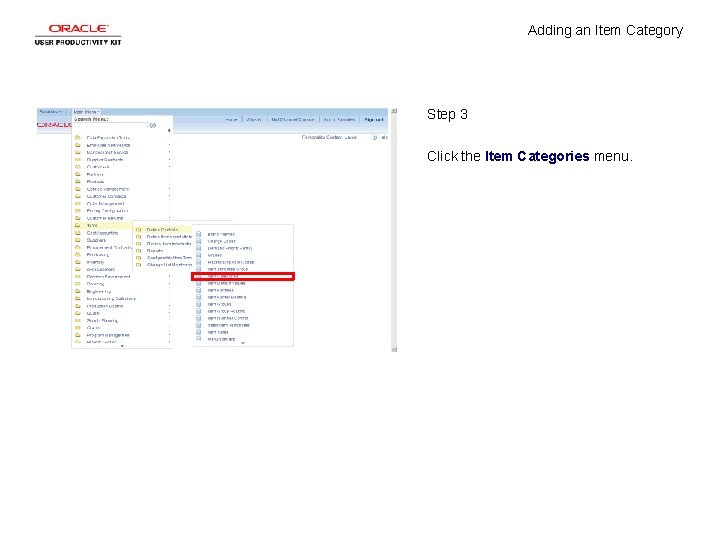This screenshot has width=720, height=540.
Task: Click folder icon next to Program Management
Action: (78, 335)
